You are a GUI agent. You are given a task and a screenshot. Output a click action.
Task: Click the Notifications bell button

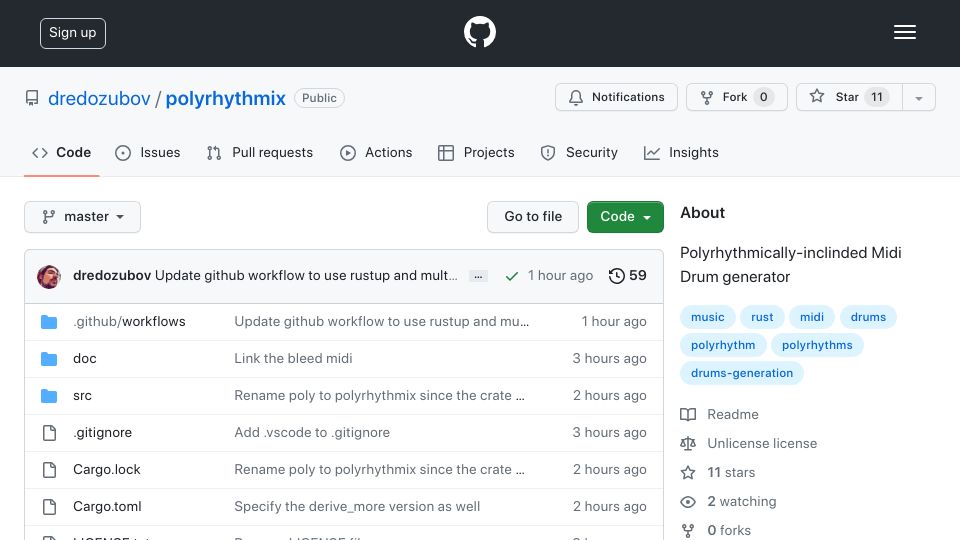pyautogui.click(x=616, y=97)
